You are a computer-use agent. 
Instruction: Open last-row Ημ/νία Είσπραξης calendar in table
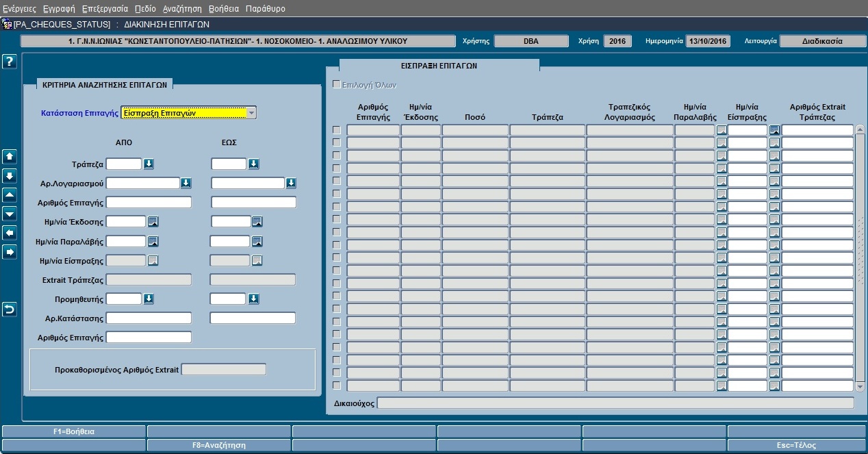point(774,386)
